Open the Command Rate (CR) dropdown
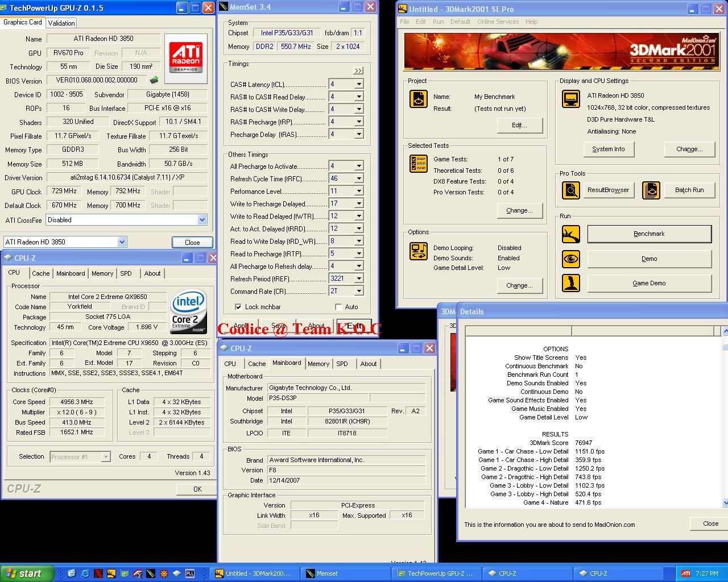The height and width of the screenshot is (582, 728). (x=359, y=291)
